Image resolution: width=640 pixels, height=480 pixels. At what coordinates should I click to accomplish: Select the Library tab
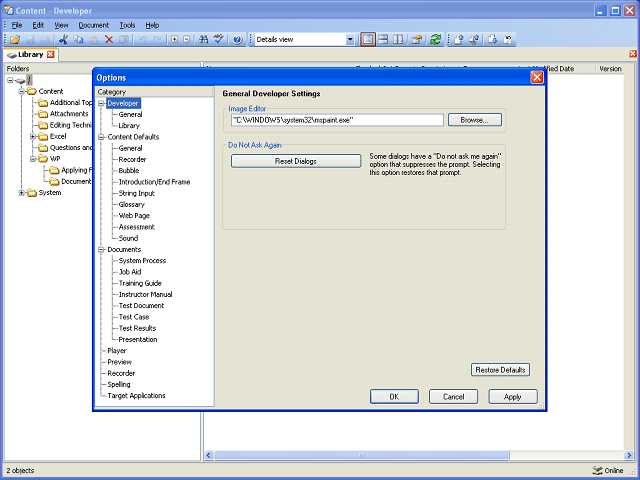pyautogui.click(x=31, y=54)
